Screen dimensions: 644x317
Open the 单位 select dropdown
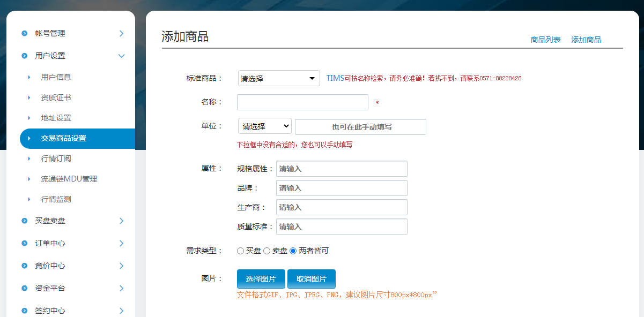[265, 126]
